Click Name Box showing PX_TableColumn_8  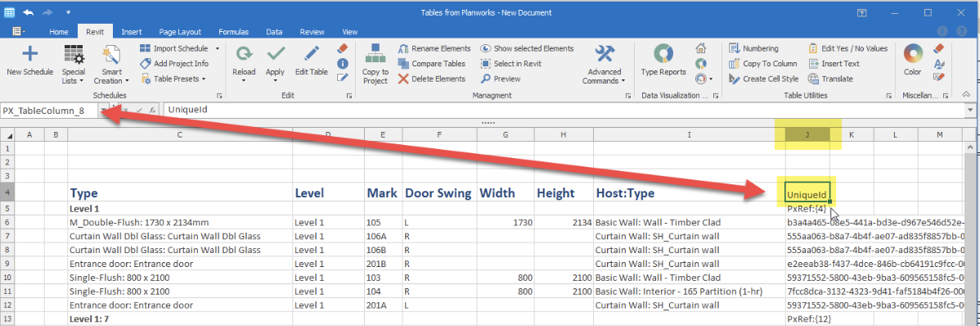pyautogui.click(x=49, y=110)
